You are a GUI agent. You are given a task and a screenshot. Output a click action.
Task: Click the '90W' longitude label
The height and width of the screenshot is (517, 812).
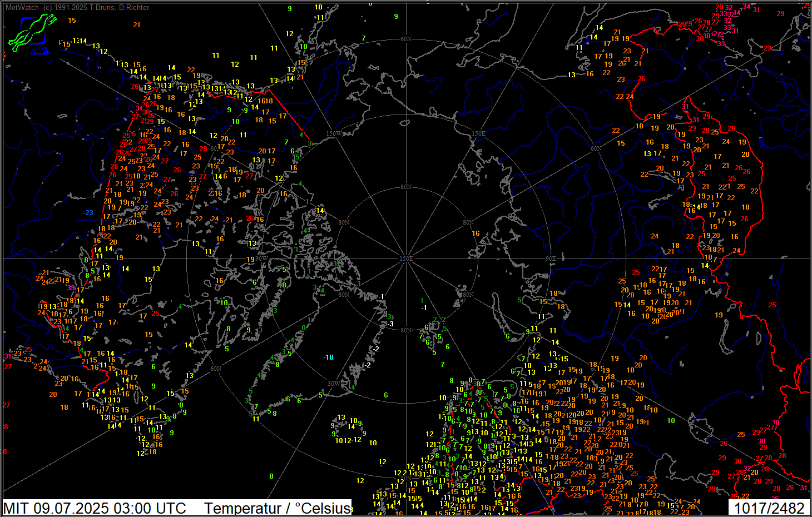(262, 259)
